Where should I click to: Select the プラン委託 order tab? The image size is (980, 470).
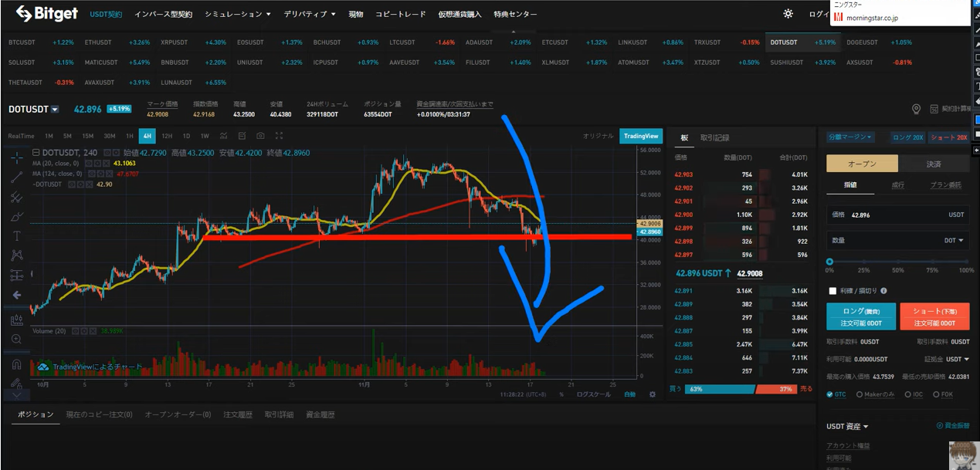946,185
